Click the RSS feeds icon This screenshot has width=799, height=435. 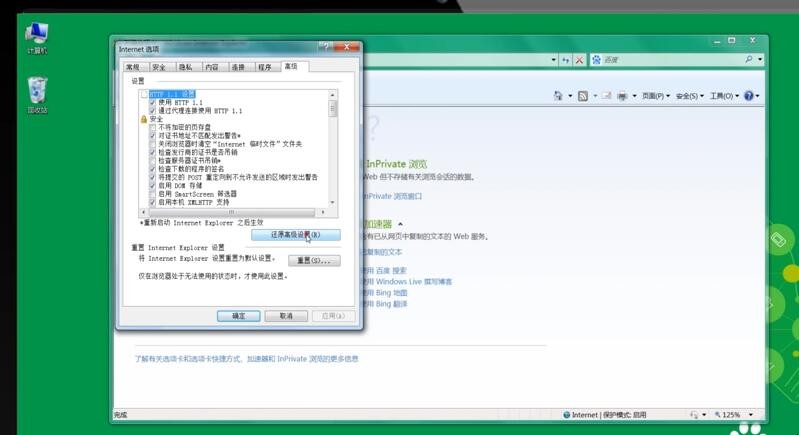coord(583,96)
